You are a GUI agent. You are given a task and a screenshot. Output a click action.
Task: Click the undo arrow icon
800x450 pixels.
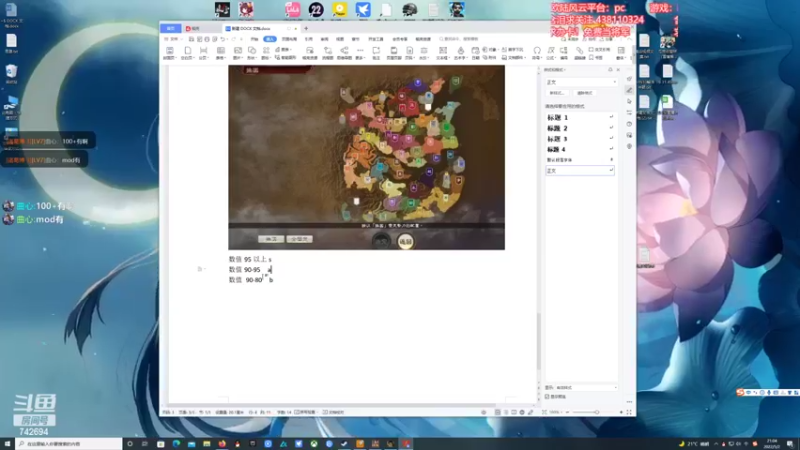[x=223, y=39]
